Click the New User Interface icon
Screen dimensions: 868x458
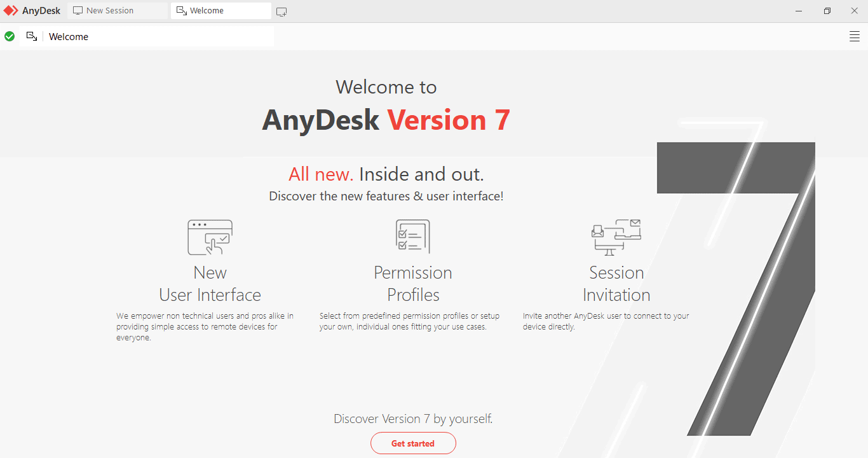pyautogui.click(x=210, y=237)
